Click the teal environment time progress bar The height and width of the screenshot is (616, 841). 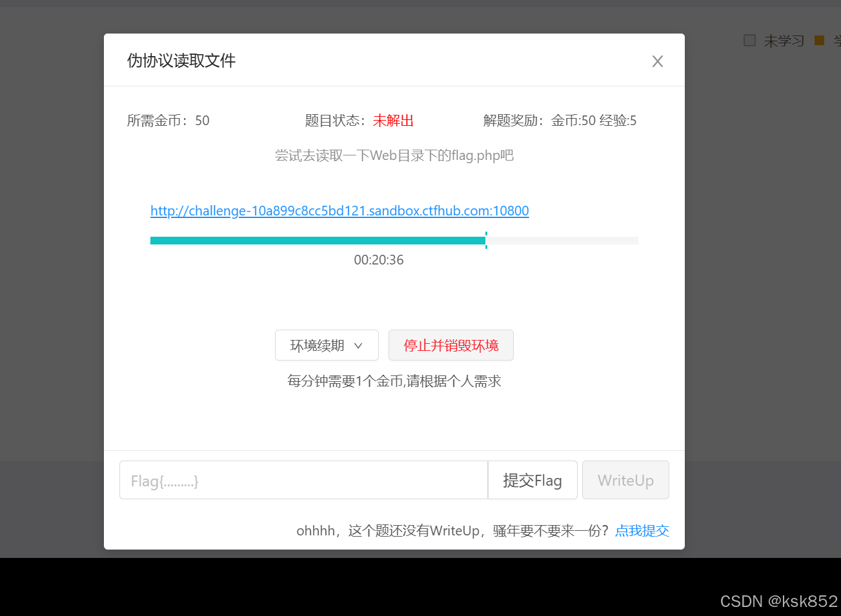click(x=316, y=240)
